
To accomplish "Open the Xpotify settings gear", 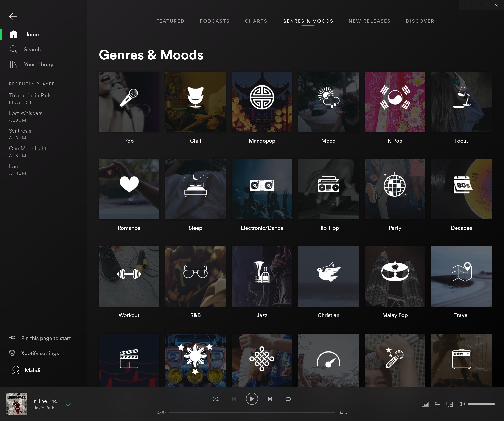I will pyautogui.click(x=12, y=353).
